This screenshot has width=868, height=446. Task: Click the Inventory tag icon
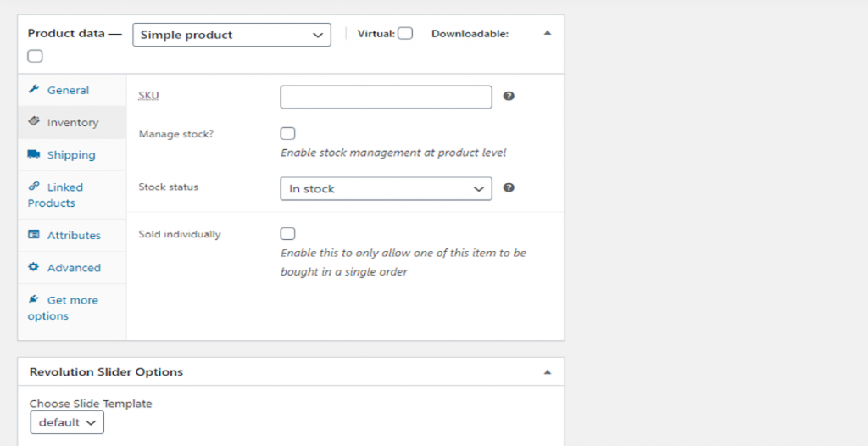coord(34,122)
